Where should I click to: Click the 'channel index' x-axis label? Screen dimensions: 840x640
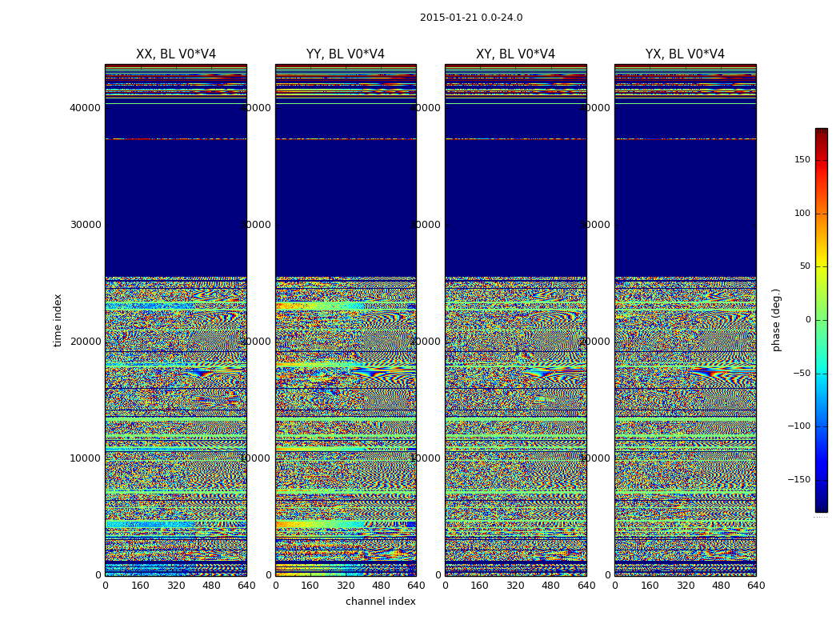pyautogui.click(x=380, y=602)
